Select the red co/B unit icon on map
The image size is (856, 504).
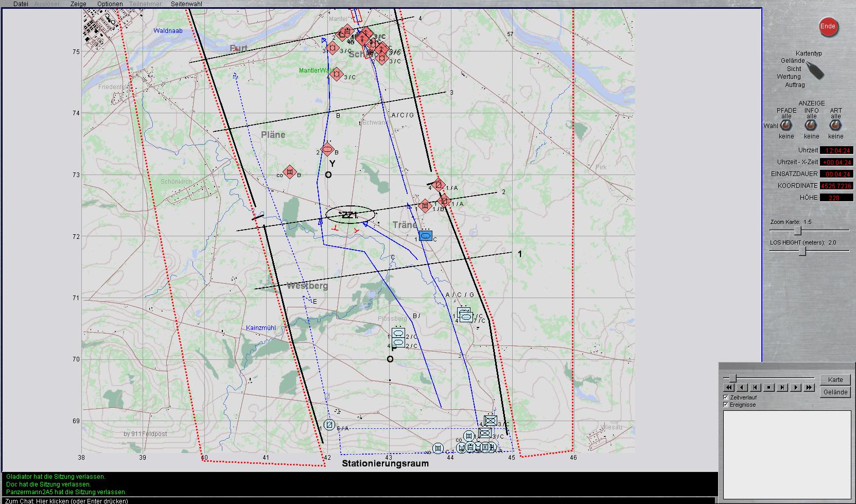pos(290,172)
